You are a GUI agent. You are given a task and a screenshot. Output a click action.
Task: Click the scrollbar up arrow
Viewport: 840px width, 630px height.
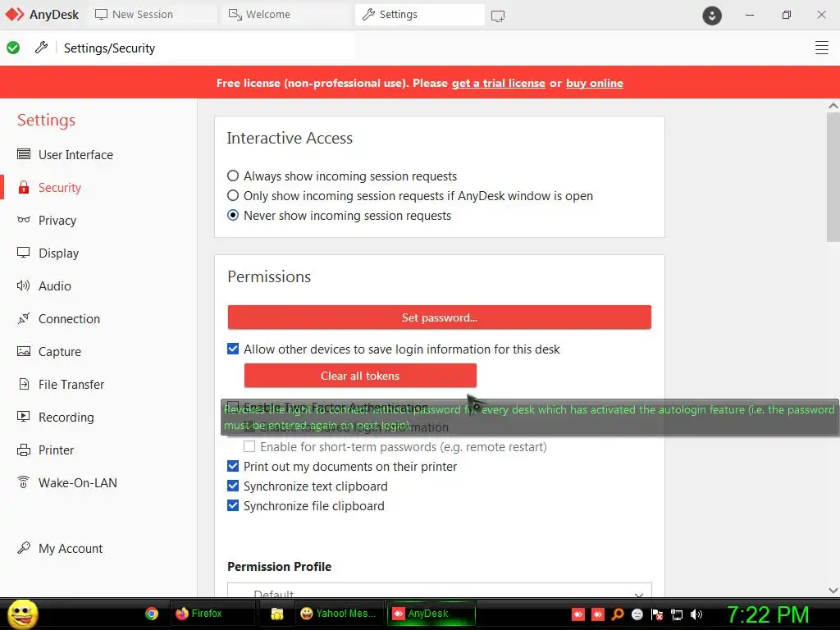pos(833,106)
